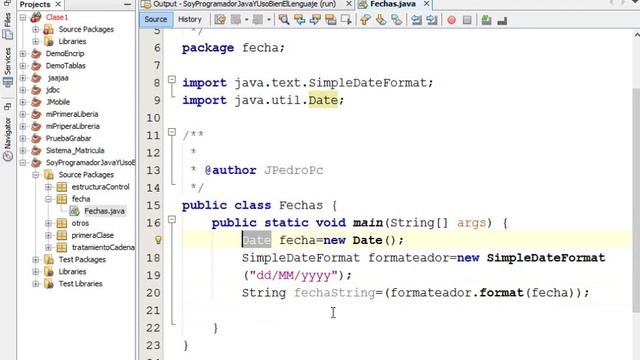Screen dimensions: 640x360
Task: Toggle bookmark on current line
Action: pyautogui.click(x=396, y=20)
